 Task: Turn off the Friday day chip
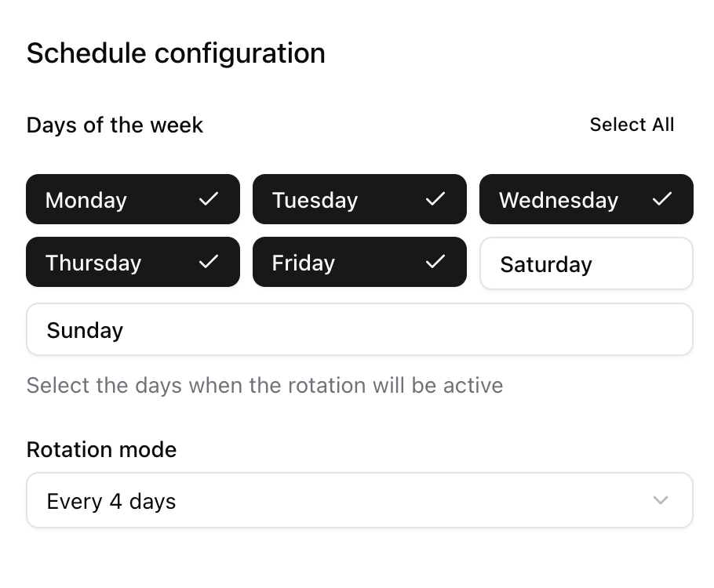pos(359,262)
